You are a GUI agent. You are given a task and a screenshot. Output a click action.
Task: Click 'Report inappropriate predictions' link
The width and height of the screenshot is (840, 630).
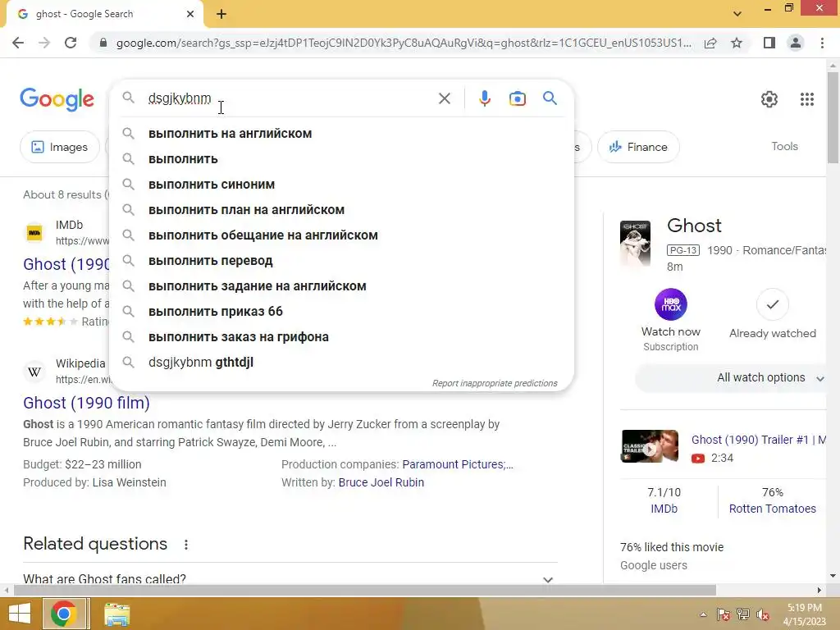click(x=495, y=384)
